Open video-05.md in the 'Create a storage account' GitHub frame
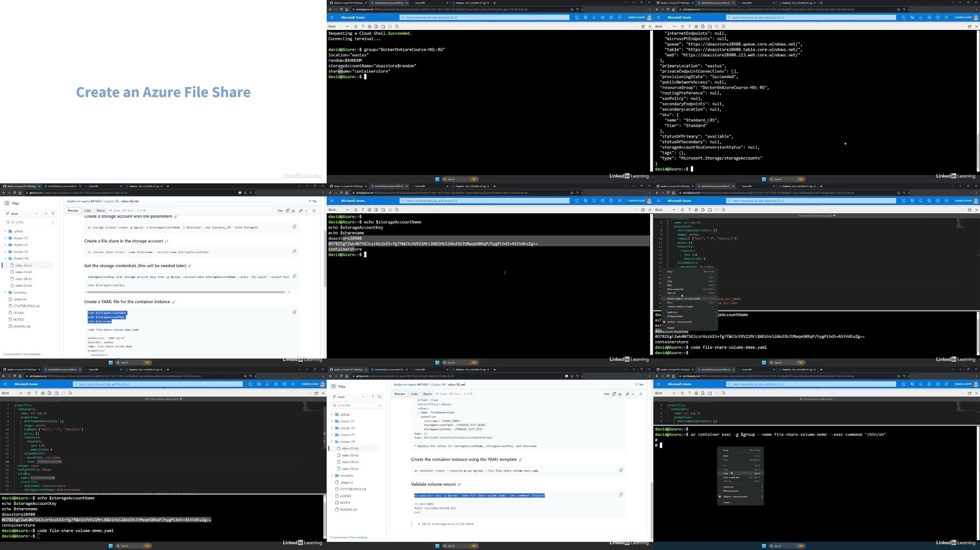 click(23, 286)
